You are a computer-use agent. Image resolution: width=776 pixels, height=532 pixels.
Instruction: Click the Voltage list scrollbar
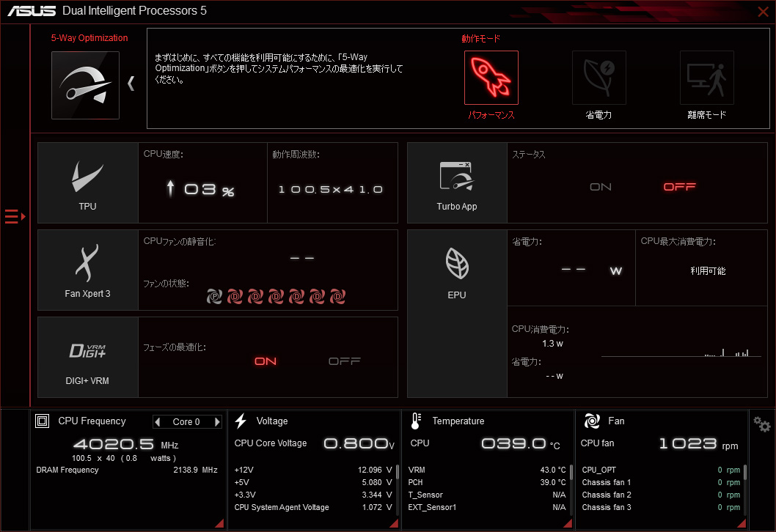coord(398,472)
